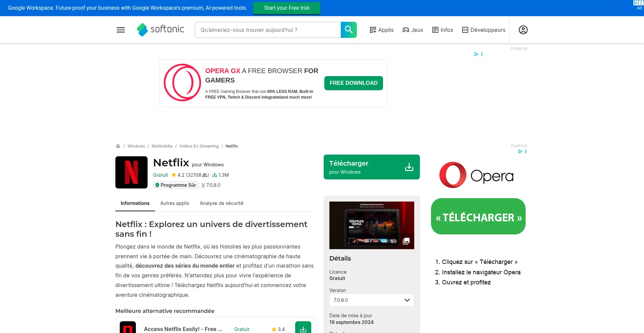Open the Jeux menu item

(413, 30)
